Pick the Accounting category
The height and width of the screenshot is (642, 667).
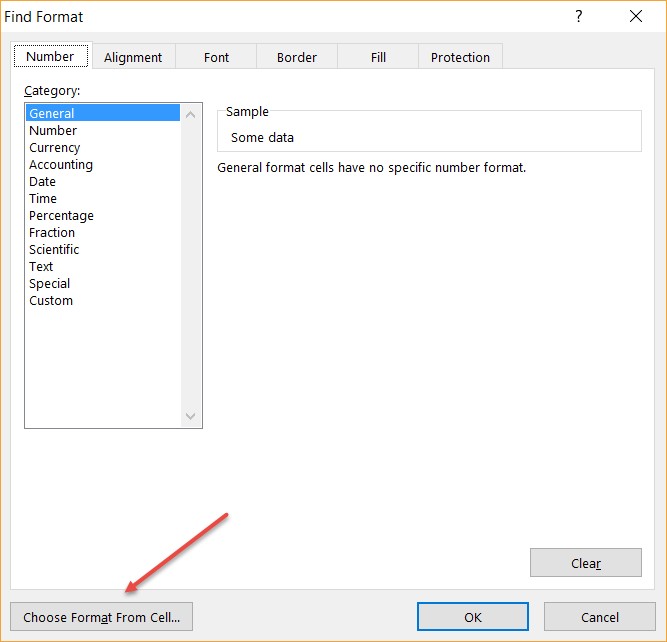coord(61,164)
